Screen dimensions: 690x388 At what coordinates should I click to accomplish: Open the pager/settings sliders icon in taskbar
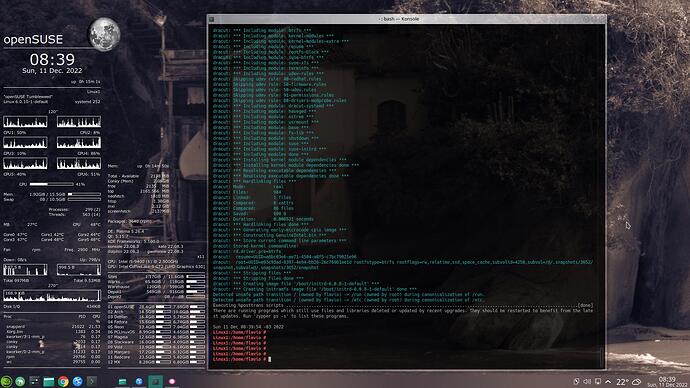pos(34,381)
